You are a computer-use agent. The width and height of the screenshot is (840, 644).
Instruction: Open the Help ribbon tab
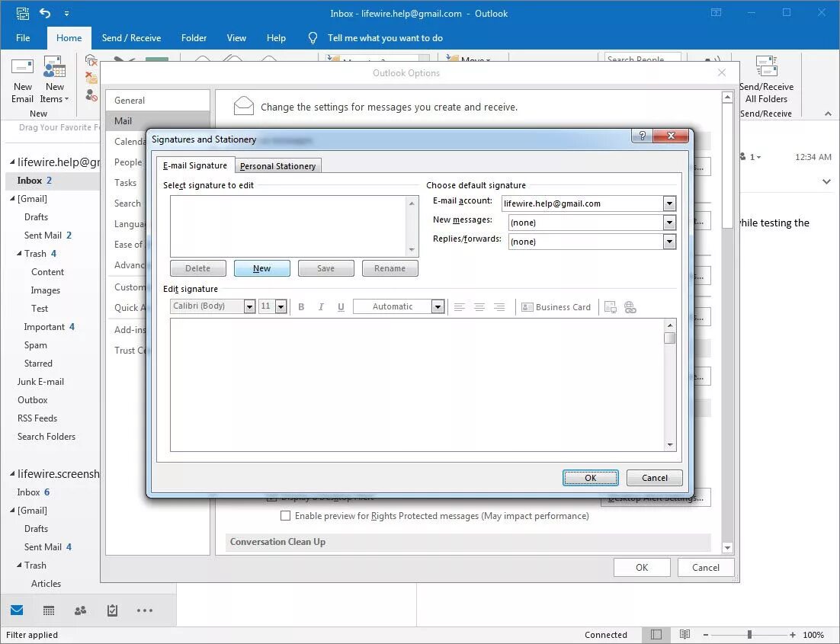[277, 38]
